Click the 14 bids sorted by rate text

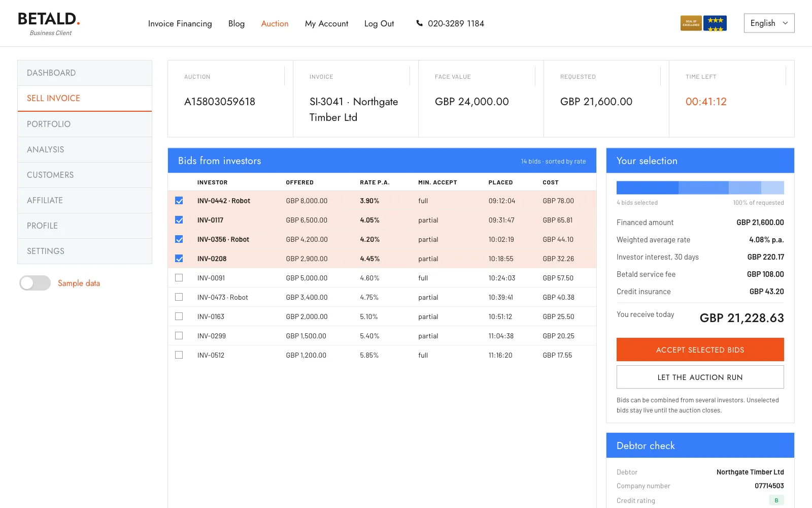tap(553, 161)
